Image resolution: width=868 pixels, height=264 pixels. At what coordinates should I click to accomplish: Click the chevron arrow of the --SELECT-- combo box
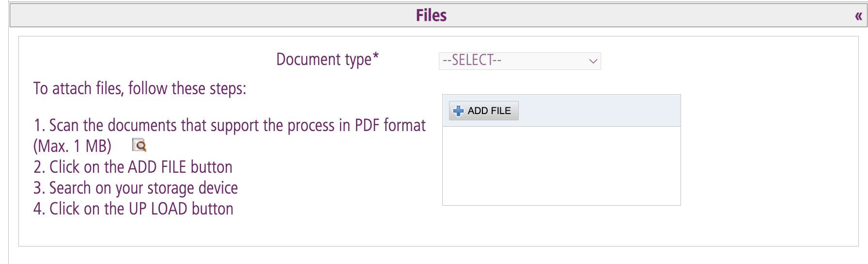point(593,61)
